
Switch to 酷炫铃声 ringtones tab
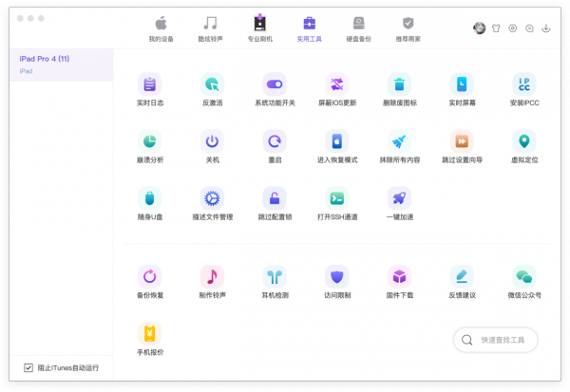pyautogui.click(x=211, y=29)
